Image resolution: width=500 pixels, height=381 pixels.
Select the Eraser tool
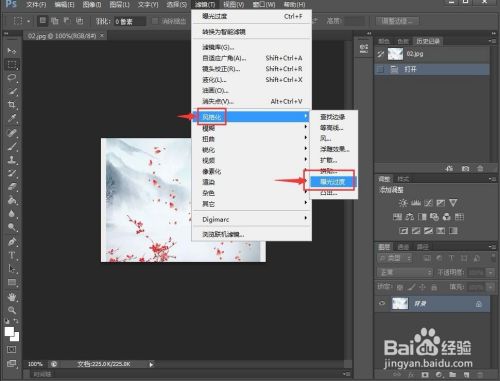click(x=12, y=187)
